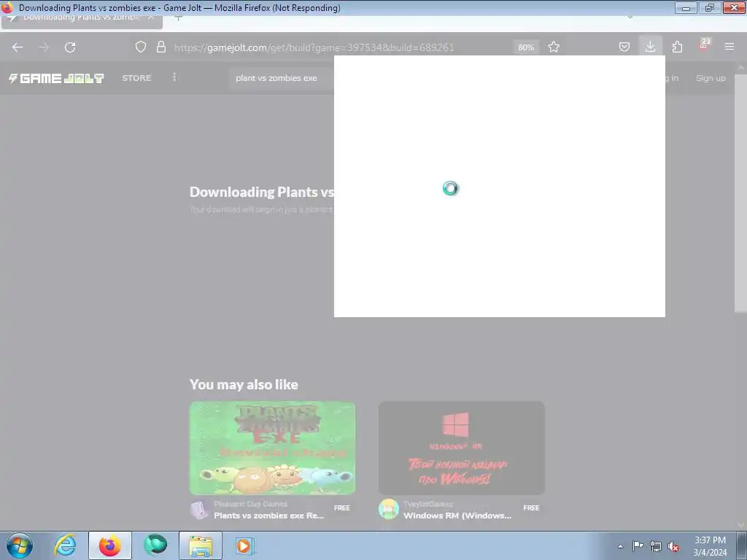747x560 pixels.
Task: Open Windows Explorer from taskbar
Action: (201, 545)
